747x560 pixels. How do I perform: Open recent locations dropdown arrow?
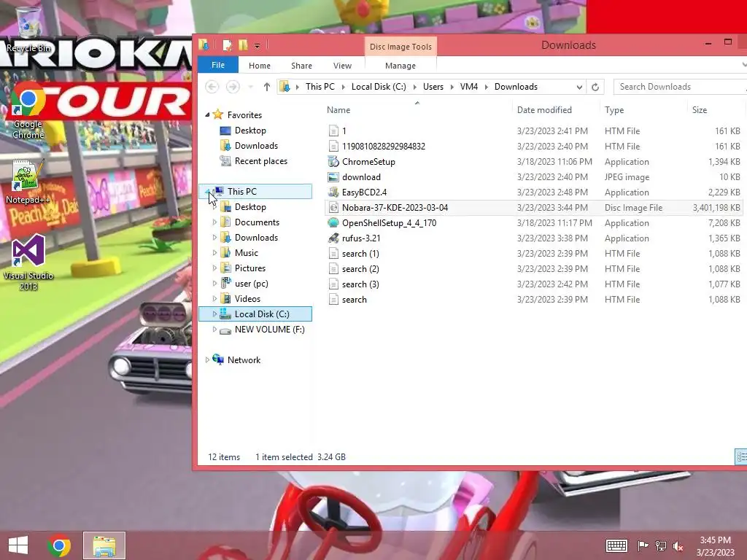tap(251, 87)
